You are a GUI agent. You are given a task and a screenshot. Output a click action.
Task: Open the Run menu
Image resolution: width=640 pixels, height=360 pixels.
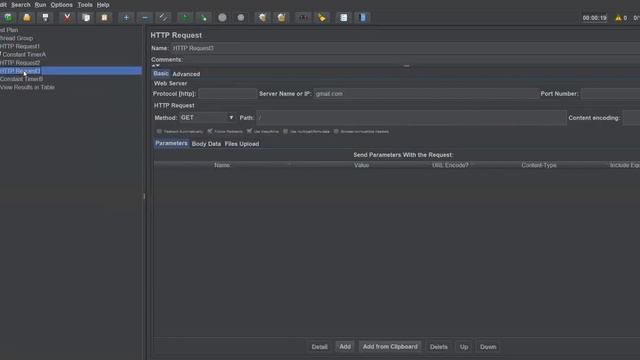coord(40,5)
